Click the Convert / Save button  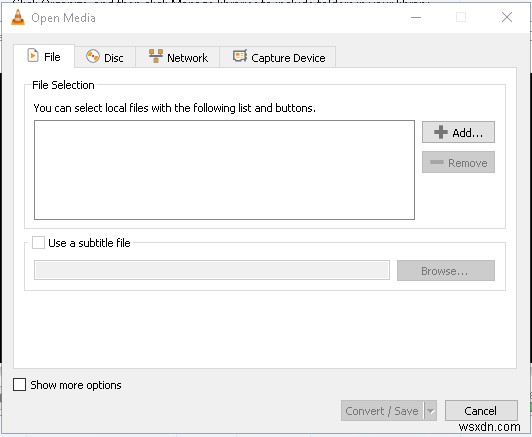click(x=382, y=411)
